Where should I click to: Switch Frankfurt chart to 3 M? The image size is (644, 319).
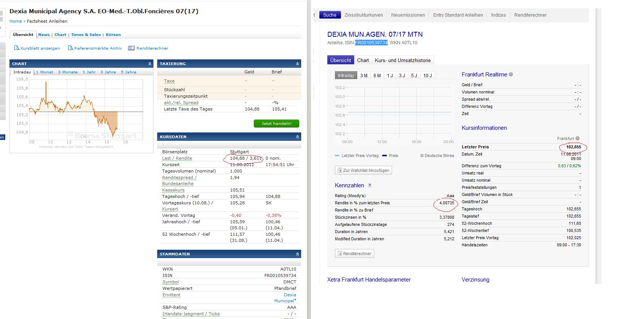(364, 75)
